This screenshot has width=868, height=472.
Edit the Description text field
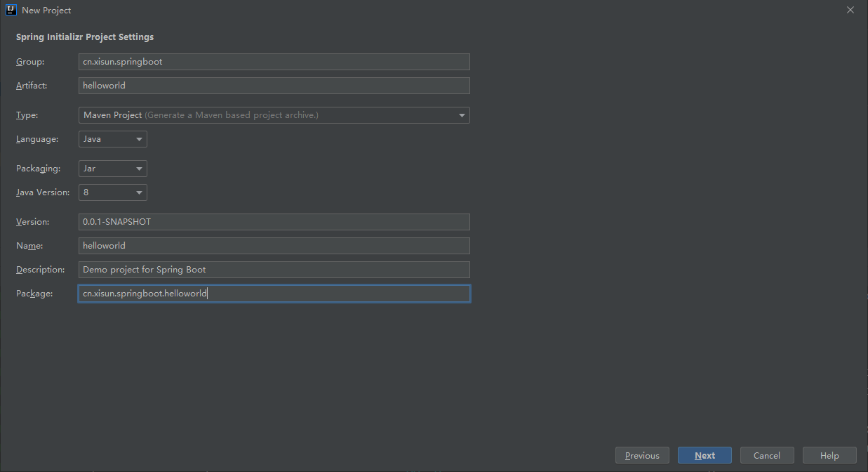274,270
